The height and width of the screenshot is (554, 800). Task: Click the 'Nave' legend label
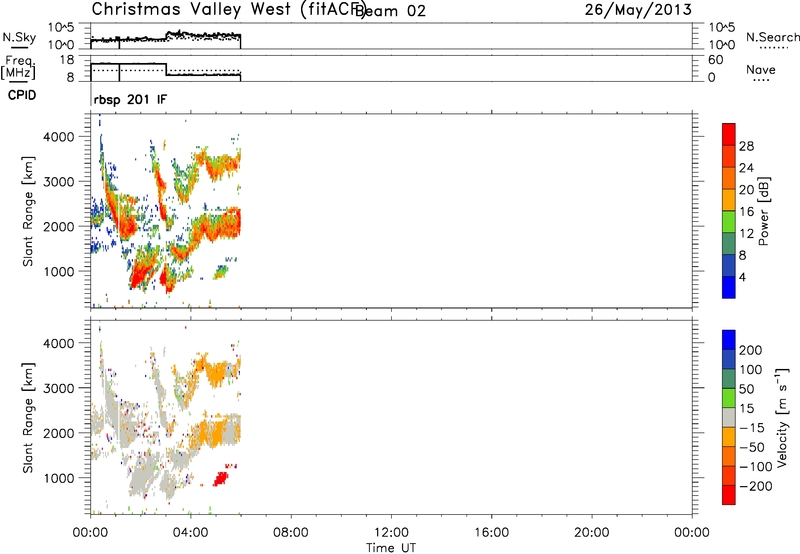761,70
